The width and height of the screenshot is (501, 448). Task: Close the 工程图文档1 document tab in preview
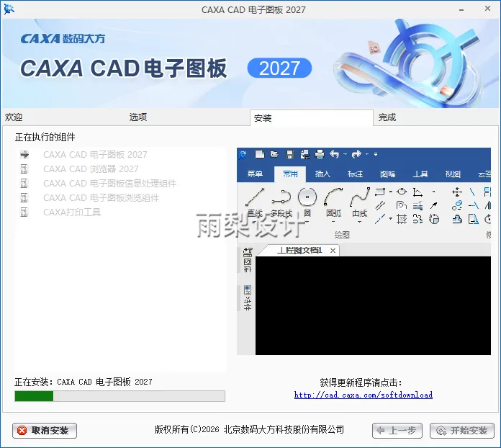pyautogui.click(x=333, y=251)
